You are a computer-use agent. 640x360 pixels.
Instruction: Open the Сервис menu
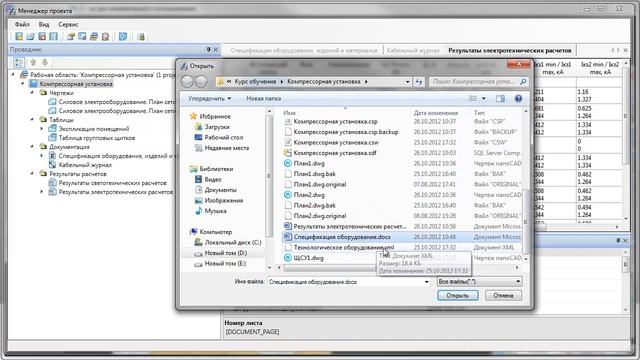pyautogui.click(x=68, y=24)
